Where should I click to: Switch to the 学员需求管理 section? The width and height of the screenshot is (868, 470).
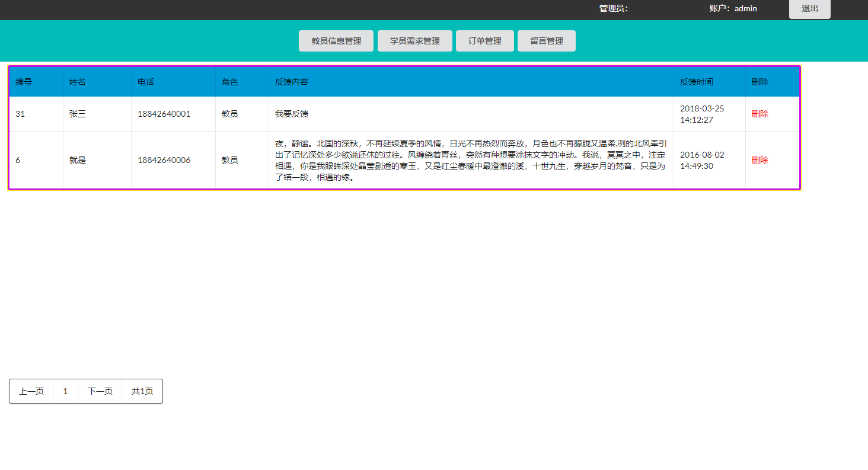[414, 40]
